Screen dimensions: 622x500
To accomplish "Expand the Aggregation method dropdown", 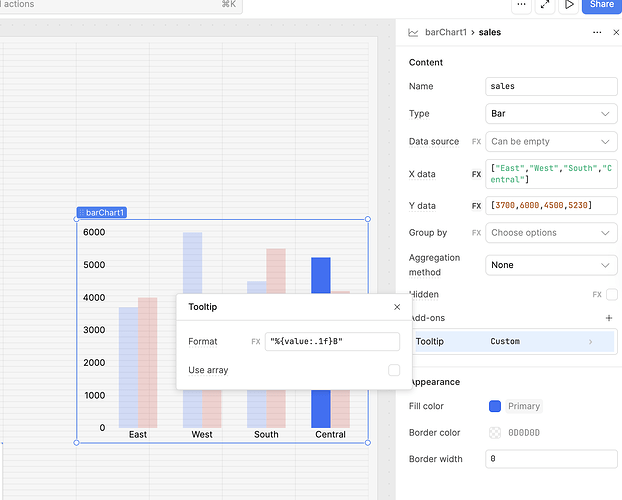I will (x=551, y=265).
